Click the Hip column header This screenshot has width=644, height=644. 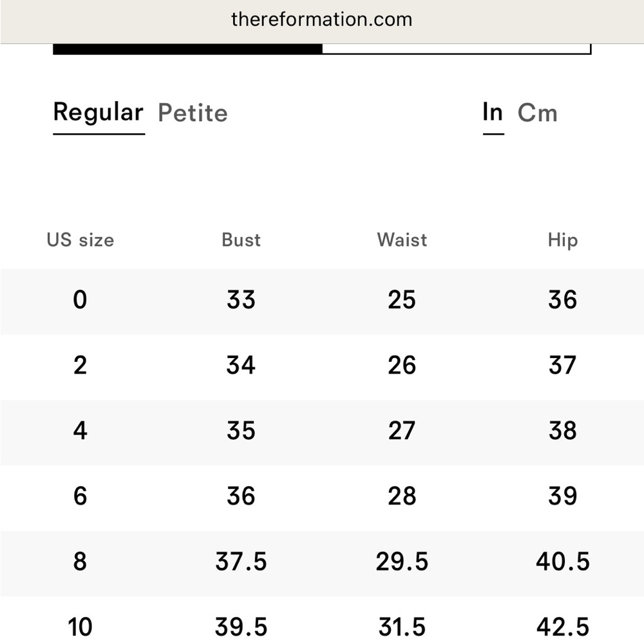[x=563, y=240]
